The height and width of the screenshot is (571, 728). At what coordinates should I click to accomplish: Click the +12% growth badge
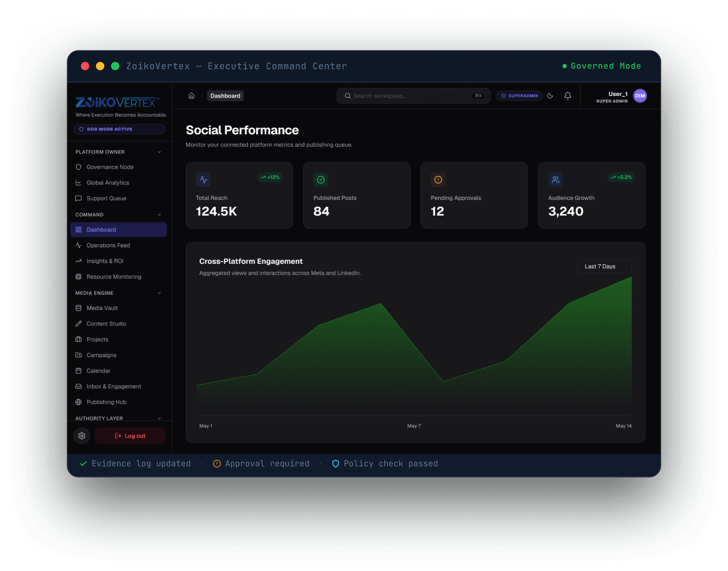tap(270, 177)
